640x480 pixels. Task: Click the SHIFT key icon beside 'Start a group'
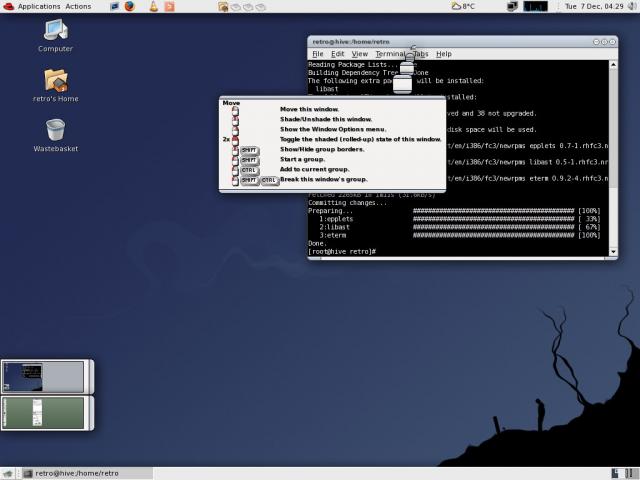pos(249,160)
